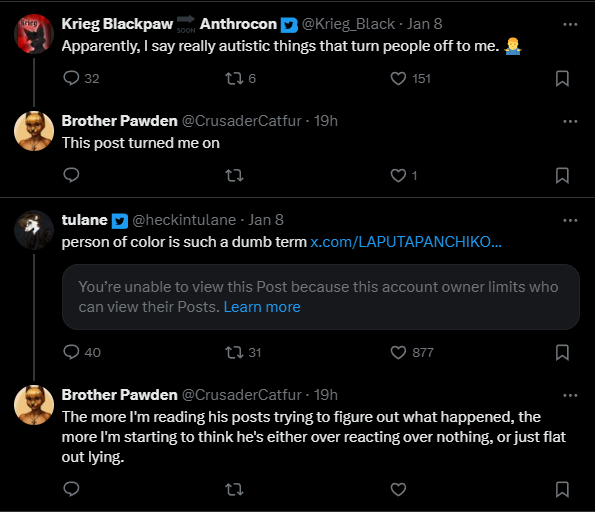Reply to 'This post turned me on'
The height and width of the screenshot is (512, 595).
tap(71, 175)
